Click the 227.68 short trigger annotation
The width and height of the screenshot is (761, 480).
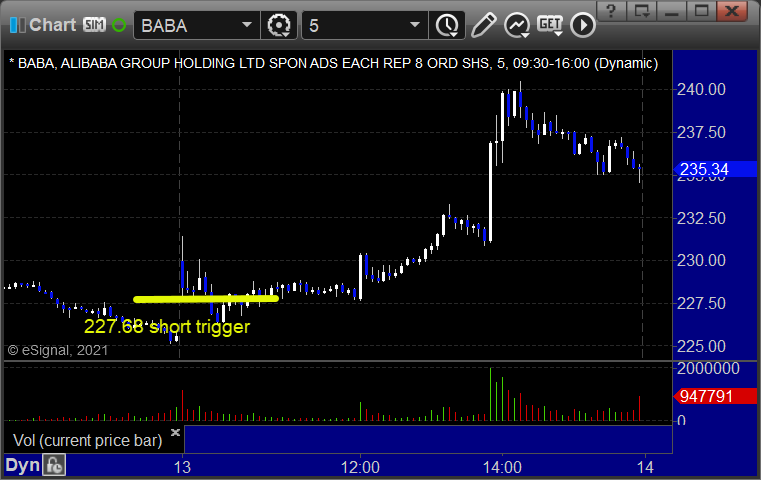coord(167,327)
